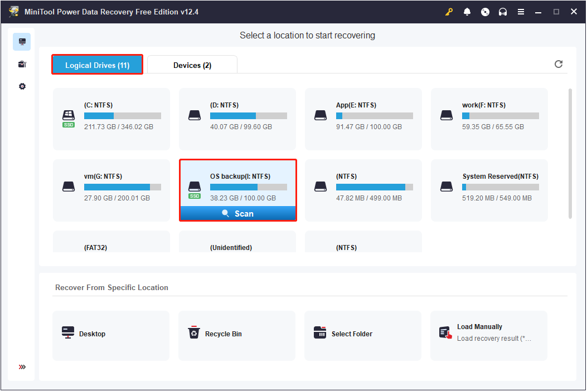Click the logical drive recovery sidebar icon

tap(22, 41)
